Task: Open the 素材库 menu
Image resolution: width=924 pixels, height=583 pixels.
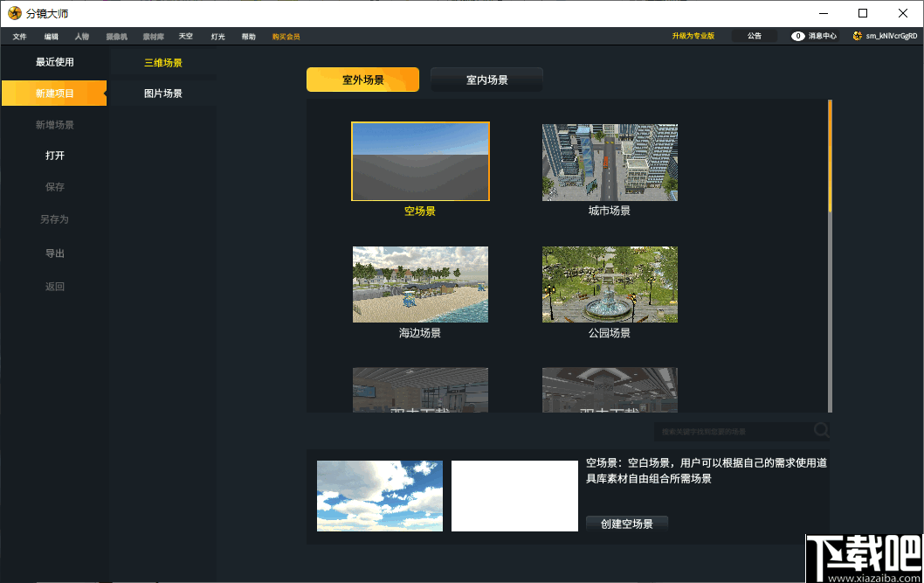Action: 153,37
